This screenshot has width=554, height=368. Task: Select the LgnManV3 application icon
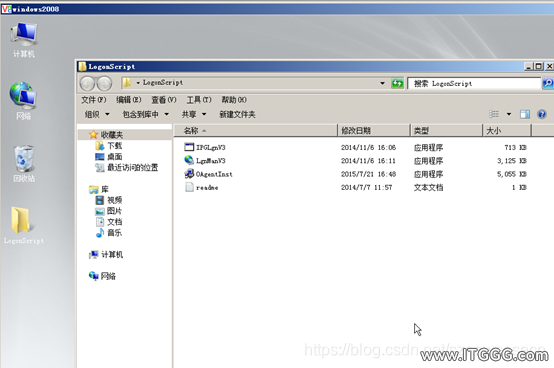pyautogui.click(x=189, y=160)
